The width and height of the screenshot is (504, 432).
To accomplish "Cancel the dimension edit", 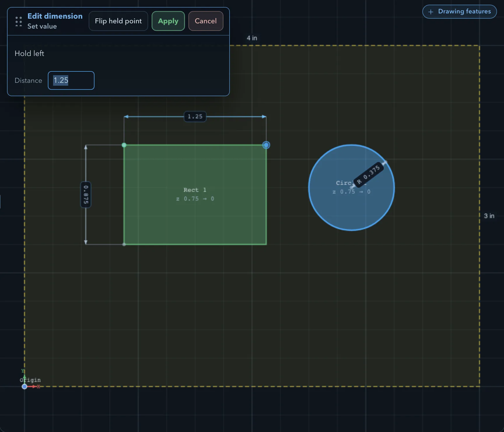I will coord(206,21).
